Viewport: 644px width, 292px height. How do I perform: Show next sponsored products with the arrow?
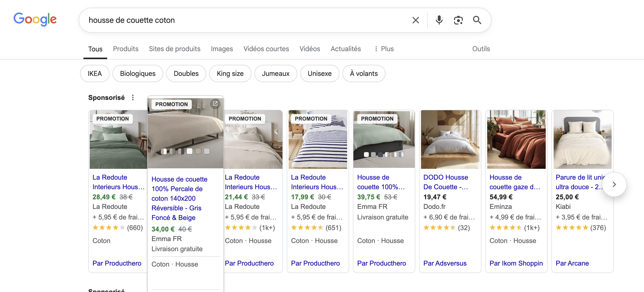point(614,185)
